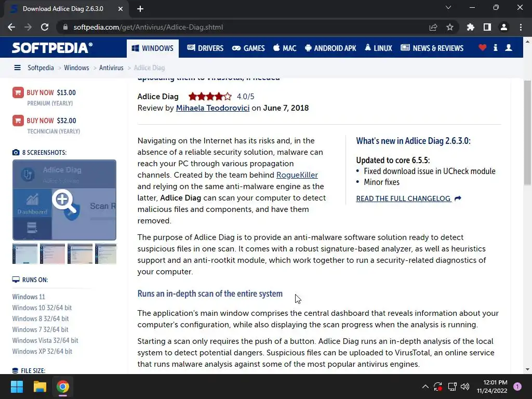
Task: Share this page via the share icon
Action: 433,27
